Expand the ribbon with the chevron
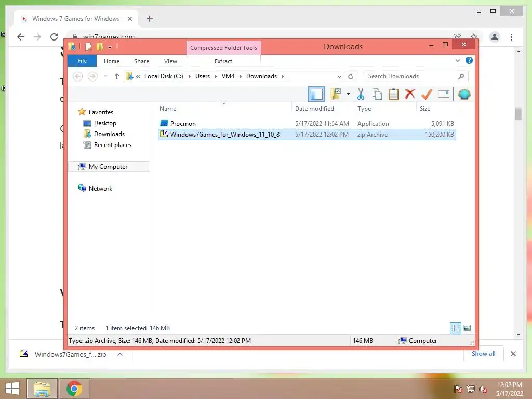Viewport: 532px width, 399px height. 457,61
